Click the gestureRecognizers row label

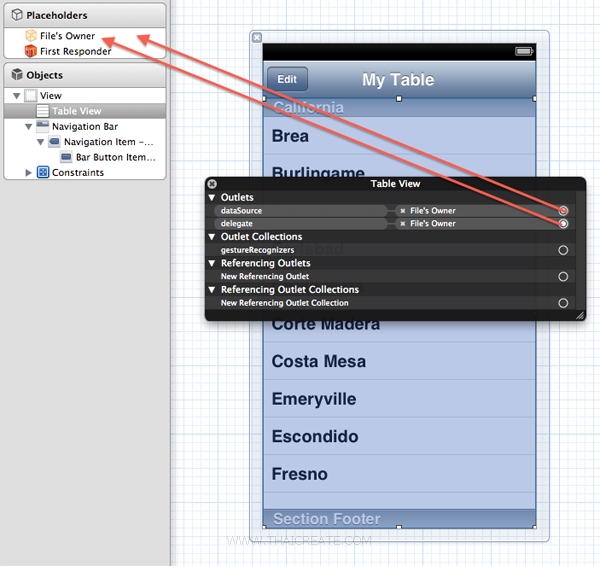258,250
